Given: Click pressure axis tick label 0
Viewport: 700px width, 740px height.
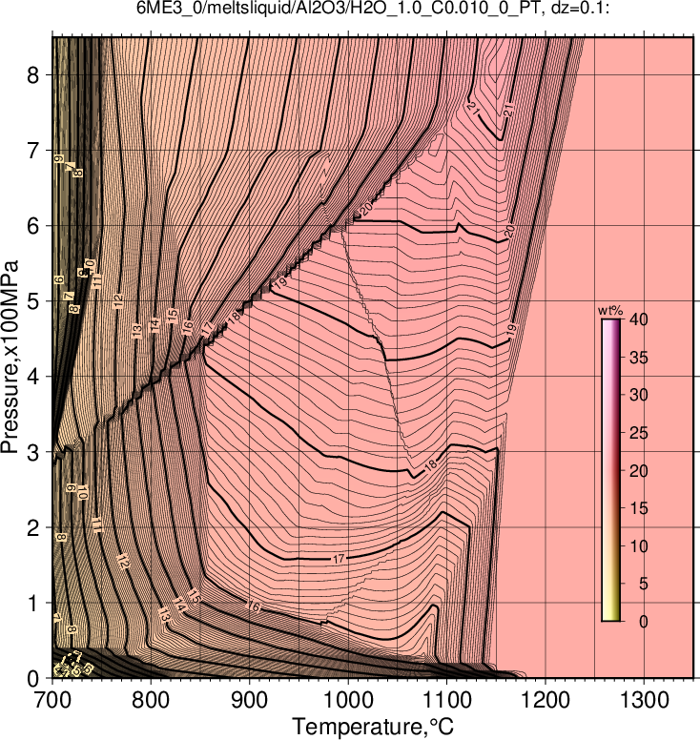Looking at the screenshot, I should click(x=33, y=679).
